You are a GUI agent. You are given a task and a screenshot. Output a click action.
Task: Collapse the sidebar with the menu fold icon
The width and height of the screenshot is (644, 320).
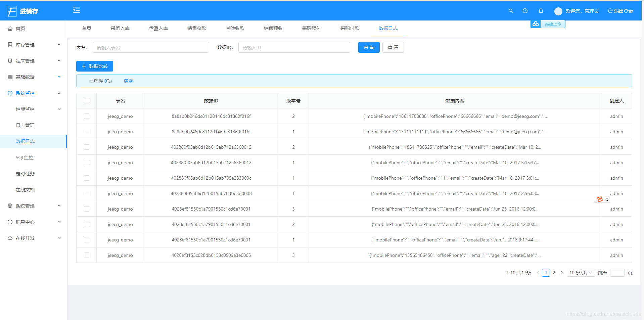pyautogui.click(x=77, y=10)
